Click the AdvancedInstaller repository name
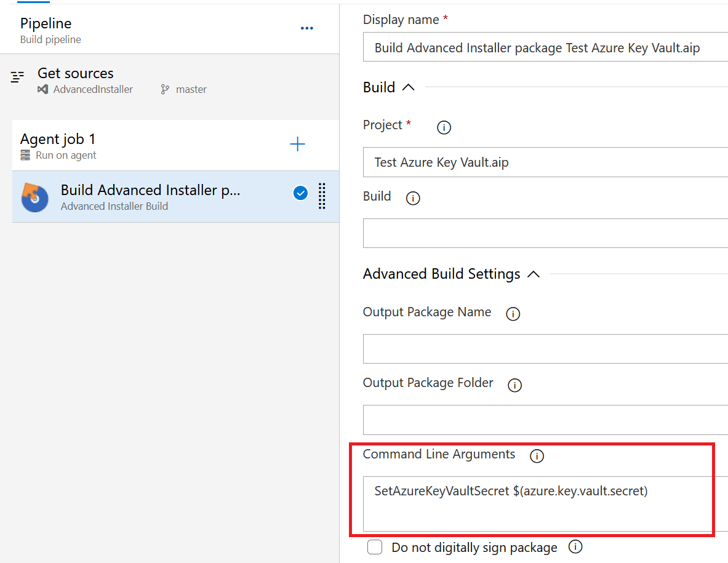Screen dimensions: 728x563 [x=93, y=89]
